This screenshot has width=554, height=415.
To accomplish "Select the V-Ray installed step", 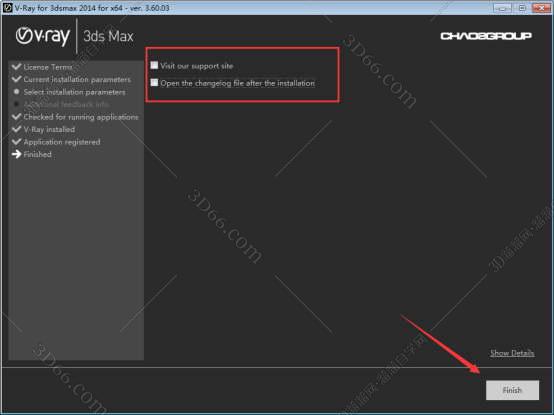I will coord(49,129).
